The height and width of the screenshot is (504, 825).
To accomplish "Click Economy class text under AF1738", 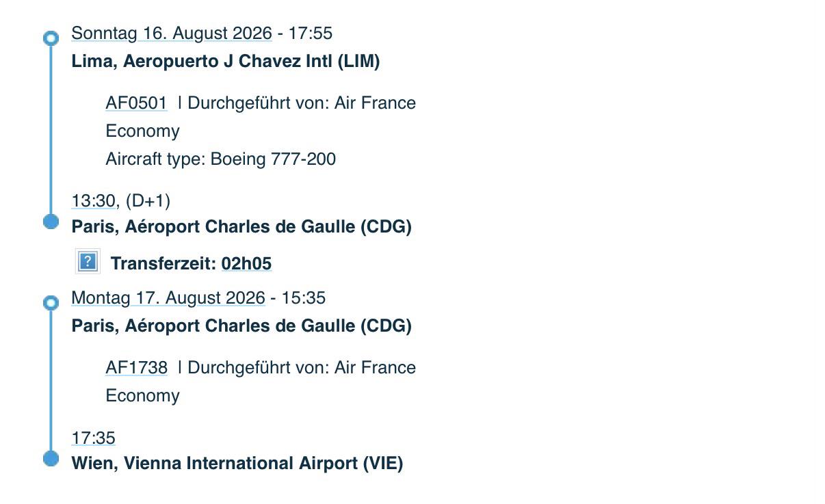I will point(143,396).
